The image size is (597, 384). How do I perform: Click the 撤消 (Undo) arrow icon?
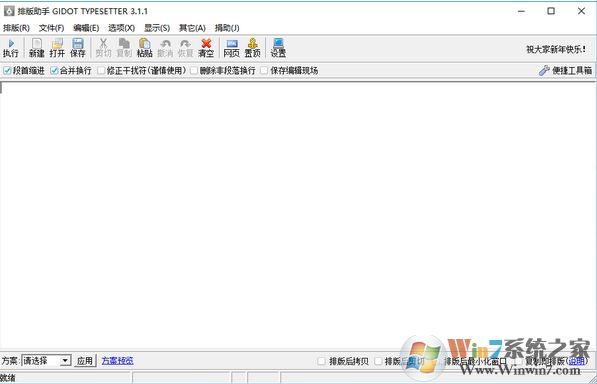point(165,43)
